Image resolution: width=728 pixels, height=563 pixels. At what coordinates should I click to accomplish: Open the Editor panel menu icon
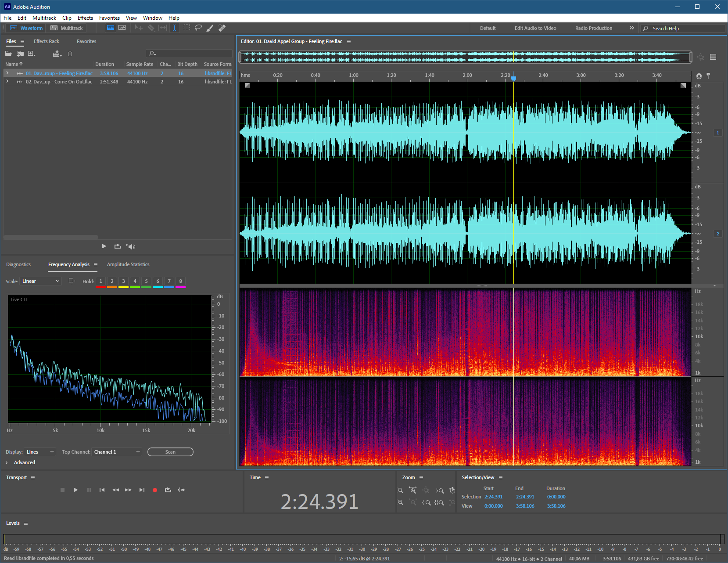point(349,41)
